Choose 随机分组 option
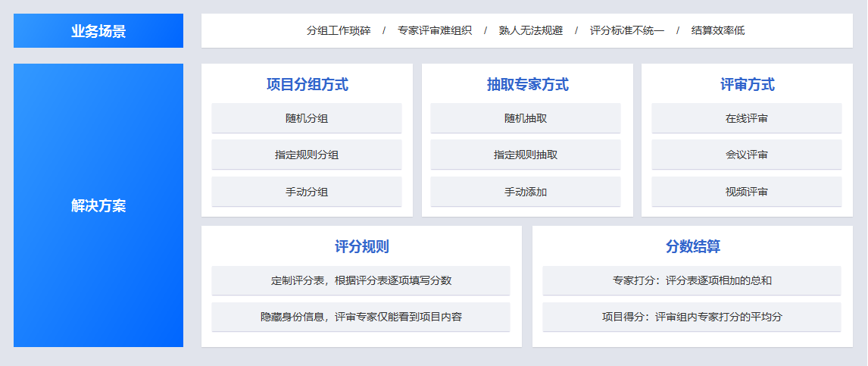The height and width of the screenshot is (366, 868). (x=307, y=118)
